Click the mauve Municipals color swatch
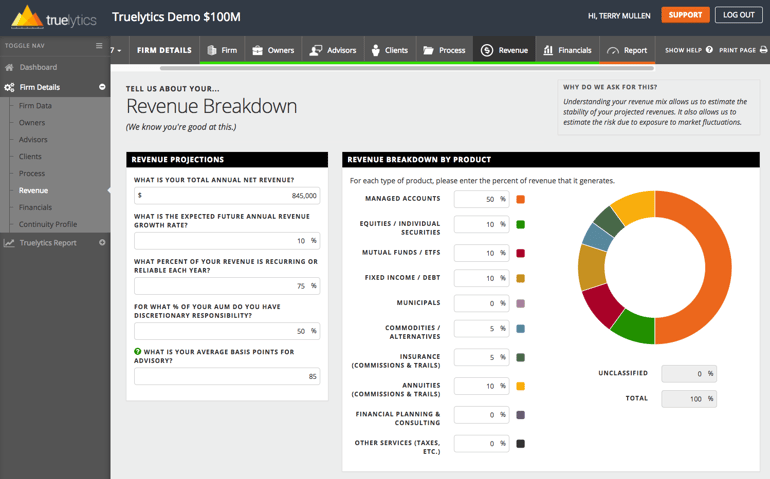This screenshot has width=770, height=479. point(521,304)
